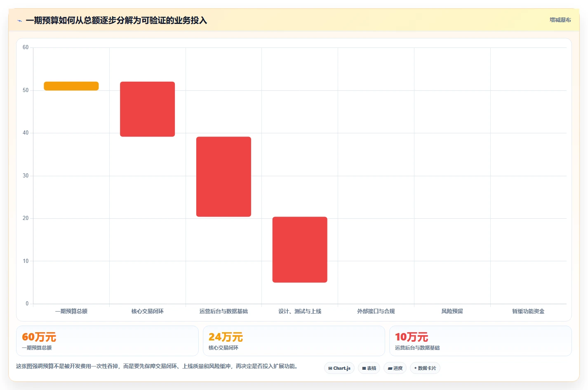588x390 pixels.
Task: Click the 风险预留 x-axis label
Action: point(452,311)
